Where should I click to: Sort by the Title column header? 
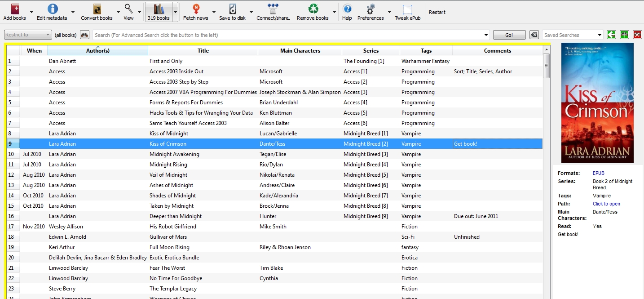pyautogui.click(x=203, y=51)
